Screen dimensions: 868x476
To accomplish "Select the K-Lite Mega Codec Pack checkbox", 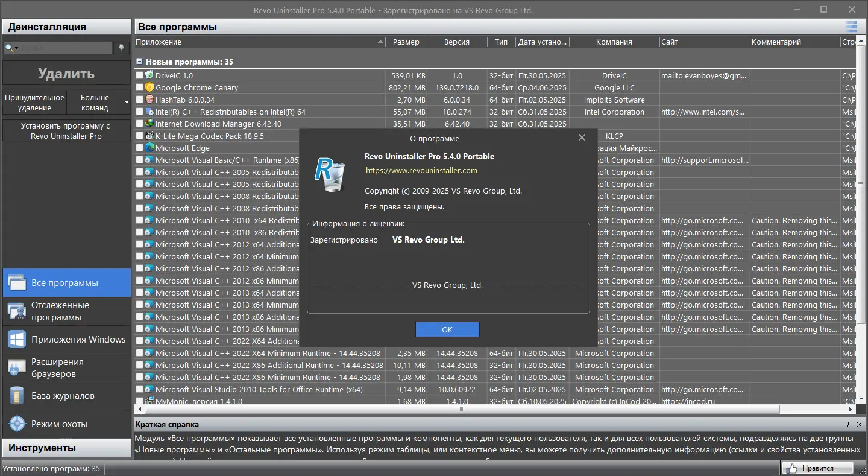I will (139, 136).
